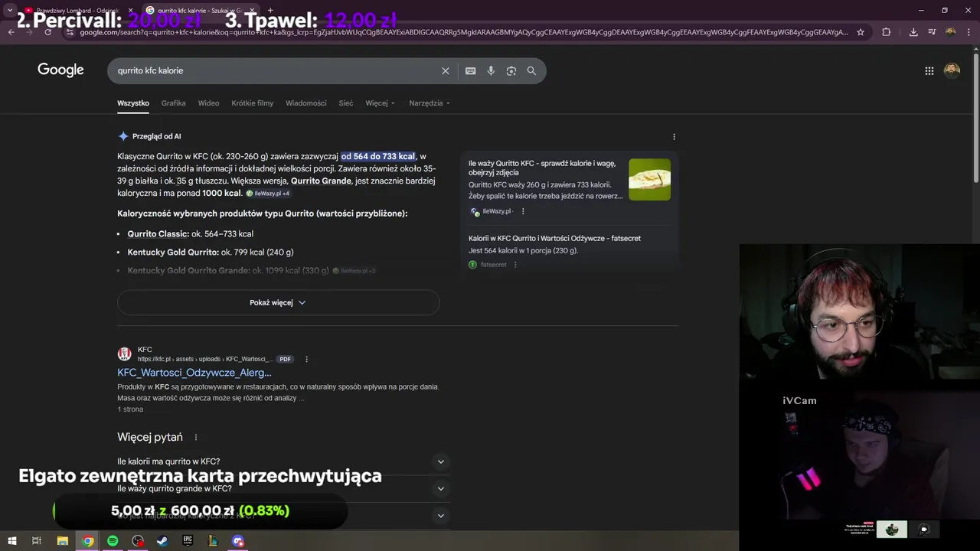
Task: Click the Google logo
Action: click(x=60, y=70)
